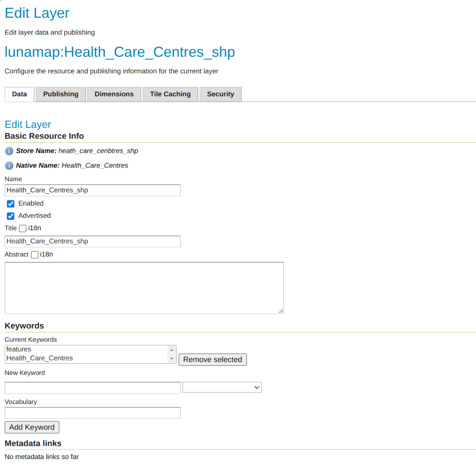Enable i18n checkbox for Title
Image resolution: width=476 pixels, height=467 pixels.
[23, 229]
